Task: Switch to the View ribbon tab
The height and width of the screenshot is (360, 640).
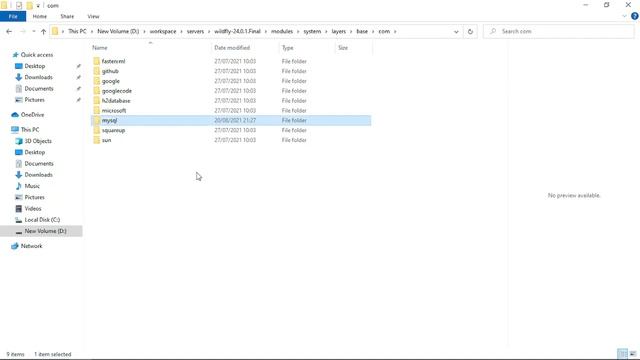Action: click(x=93, y=16)
